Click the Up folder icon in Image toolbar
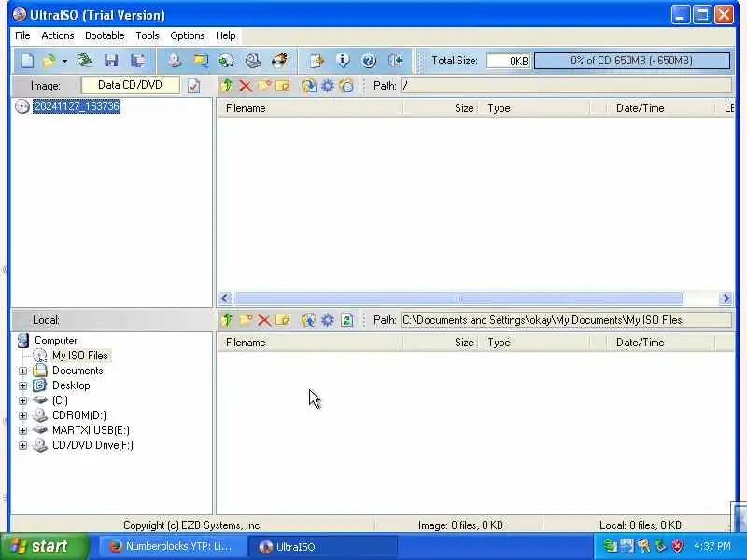 [227, 86]
